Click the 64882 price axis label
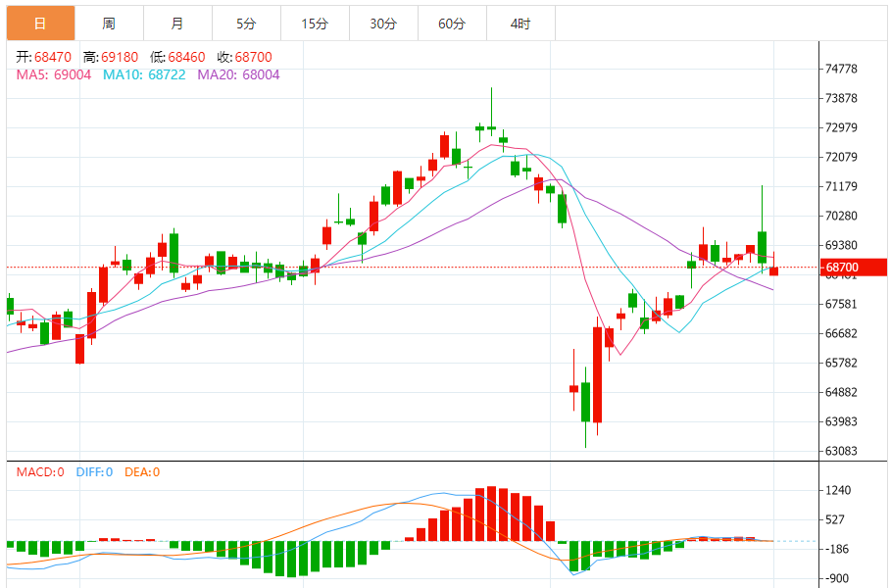Screen dimensions: 891x588 (841, 392)
